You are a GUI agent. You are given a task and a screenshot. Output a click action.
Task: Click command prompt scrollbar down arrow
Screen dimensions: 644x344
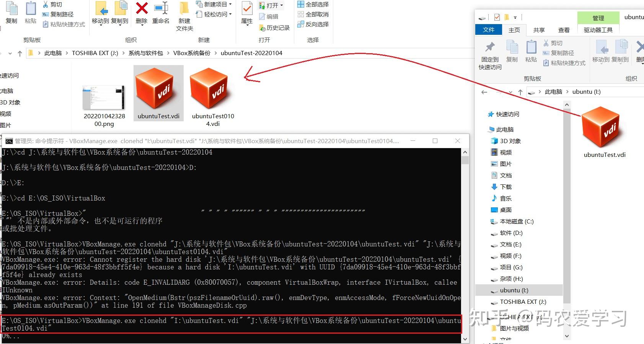465,339
